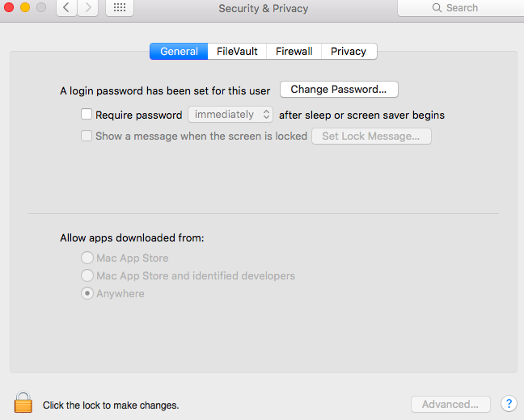Screen dimensions: 524x420
Task: Switch to the Privacy tab
Action: [349, 52]
